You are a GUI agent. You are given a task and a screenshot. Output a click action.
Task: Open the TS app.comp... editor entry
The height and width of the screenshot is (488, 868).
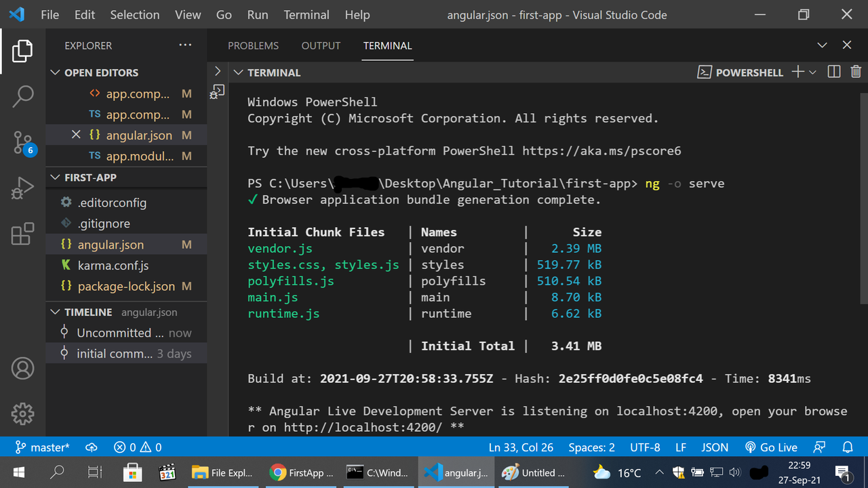(x=127, y=115)
